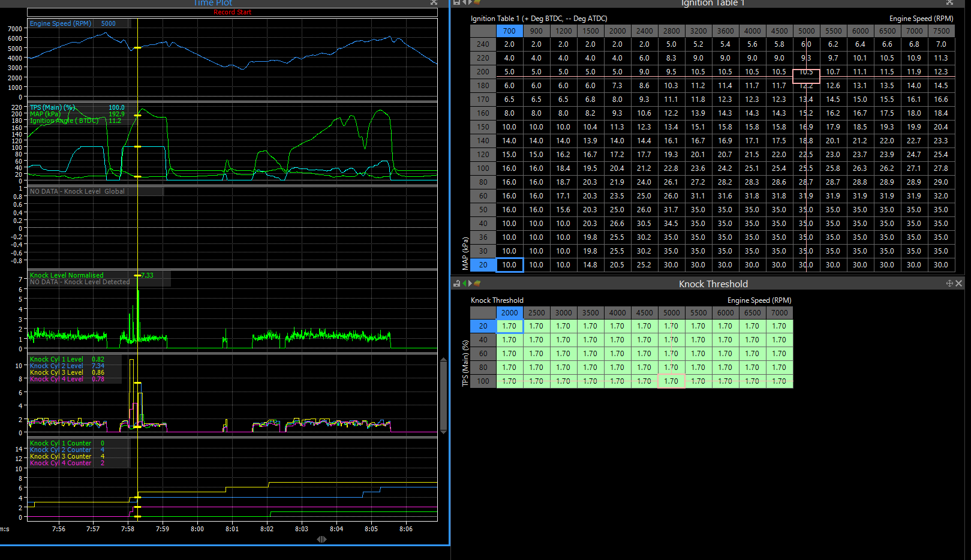Click the 3D surface icon in Ignition Table header
The width and height of the screenshot is (971, 560).
click(x=477, y=2)
